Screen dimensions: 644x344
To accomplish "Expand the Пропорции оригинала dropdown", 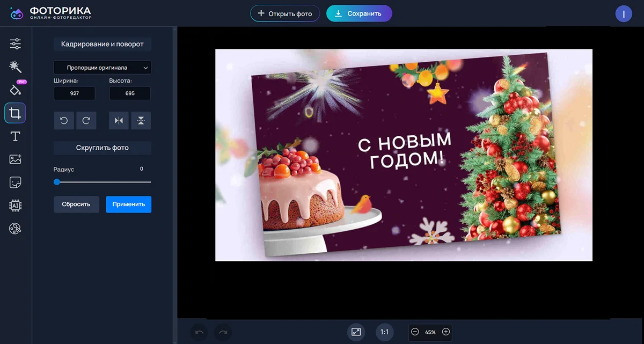I will coord(102,68).
